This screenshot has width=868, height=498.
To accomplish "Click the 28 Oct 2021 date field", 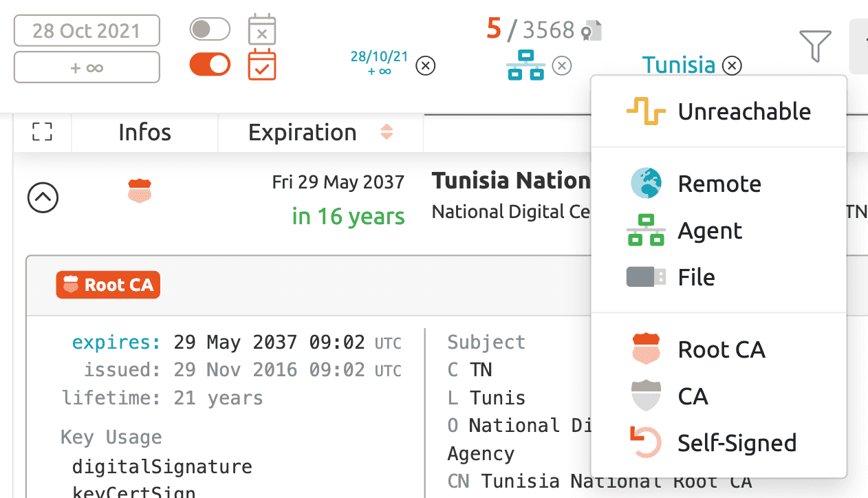I will 87,31.
